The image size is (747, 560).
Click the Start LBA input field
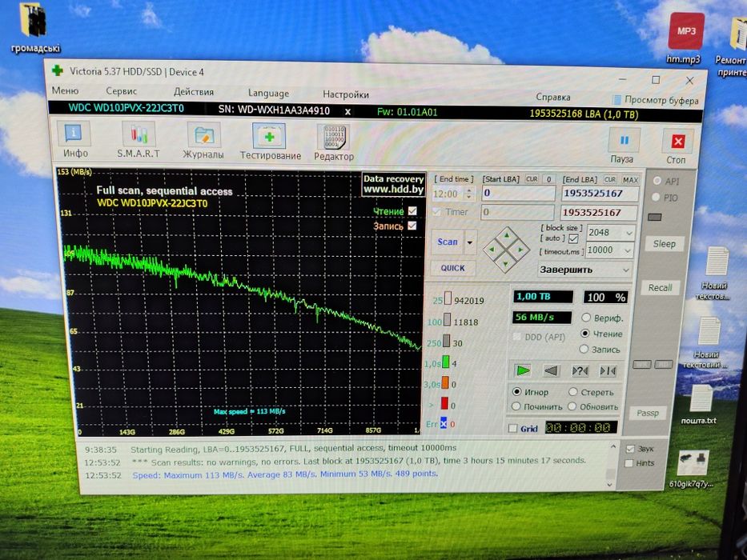[518, 194]
